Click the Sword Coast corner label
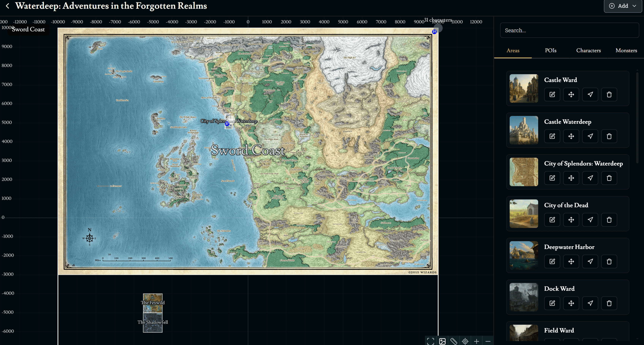 point(28,29)
